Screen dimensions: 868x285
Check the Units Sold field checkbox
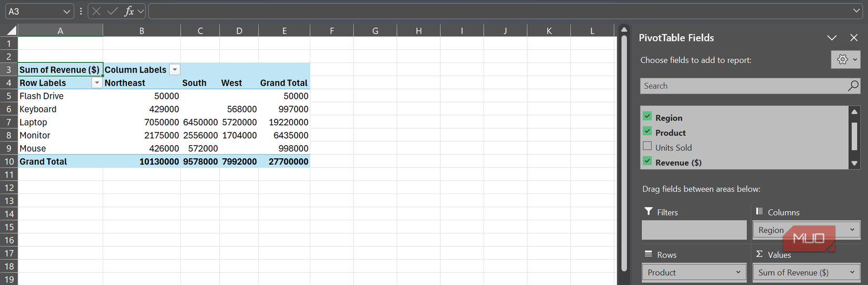[648, 146]
